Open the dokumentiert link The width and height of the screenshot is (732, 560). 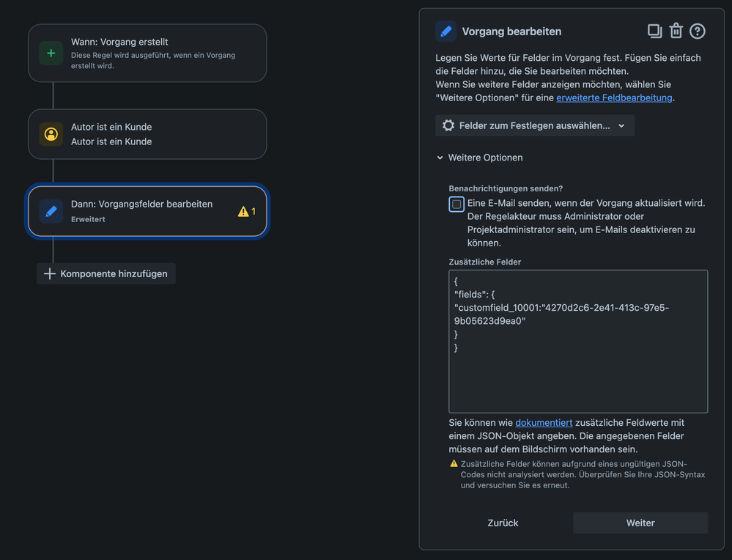click(x=544, y=423)
